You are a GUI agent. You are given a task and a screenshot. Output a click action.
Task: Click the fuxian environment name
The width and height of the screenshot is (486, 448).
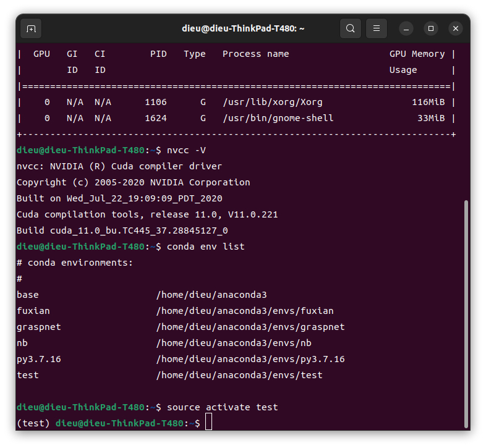33,311
